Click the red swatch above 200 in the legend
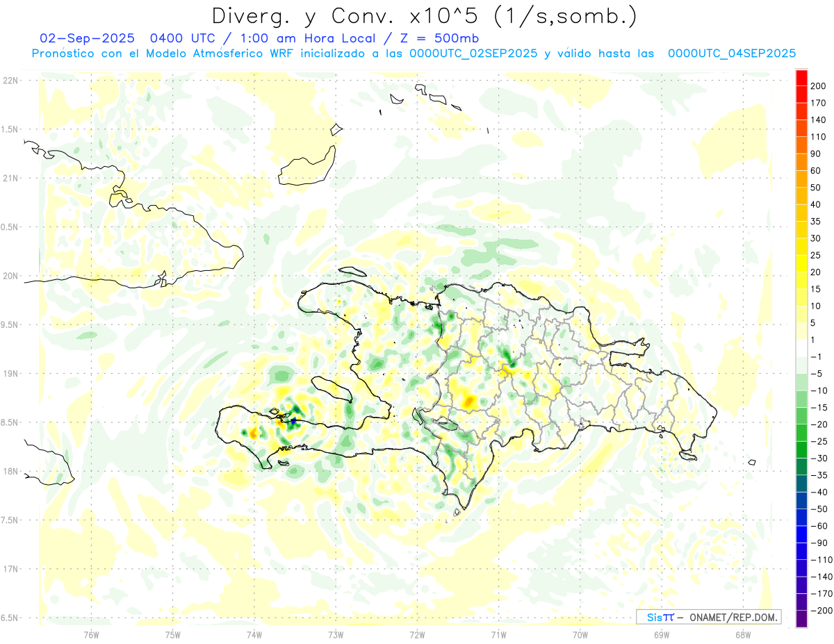The height and width of the screenshot is (644, 834). point(801,78)
